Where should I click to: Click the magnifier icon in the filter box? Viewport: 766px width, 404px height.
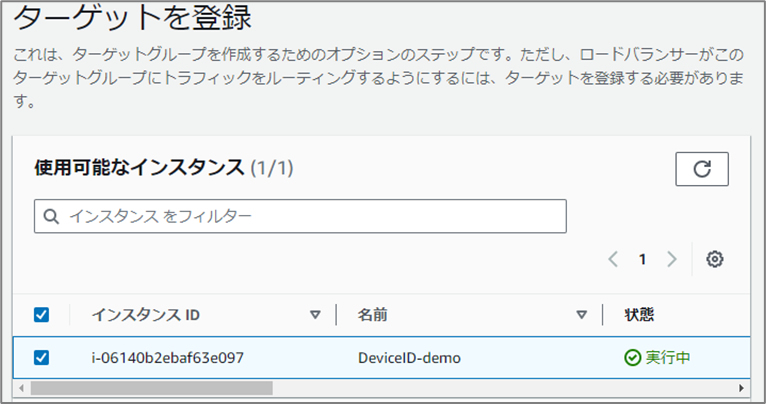[x=51, y=216]
